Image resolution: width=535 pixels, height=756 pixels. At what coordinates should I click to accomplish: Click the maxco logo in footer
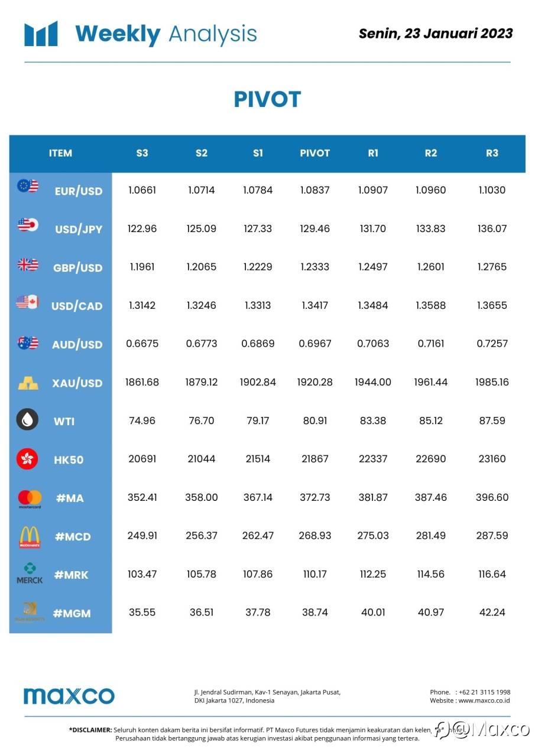pyautogui.click(x=69, y=696)
